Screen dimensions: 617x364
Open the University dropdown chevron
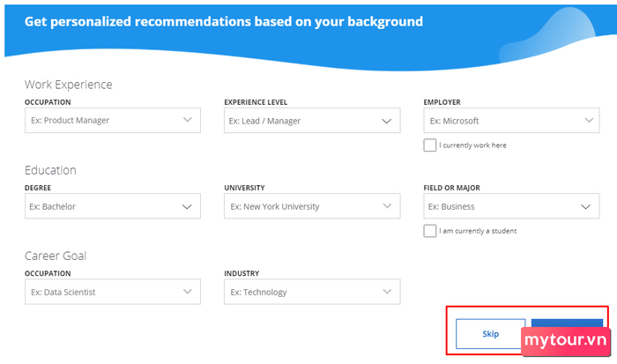387,206
